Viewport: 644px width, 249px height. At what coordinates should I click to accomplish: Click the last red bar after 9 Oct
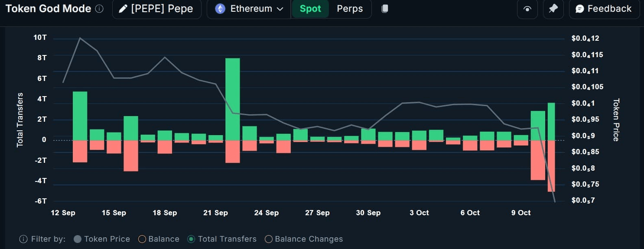551,166
